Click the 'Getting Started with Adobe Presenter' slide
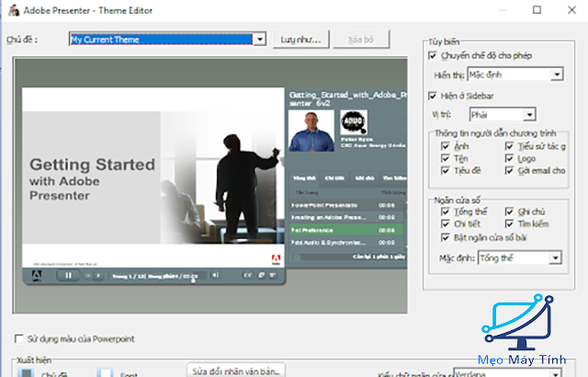The image size is (588, 377). [153, 177]
